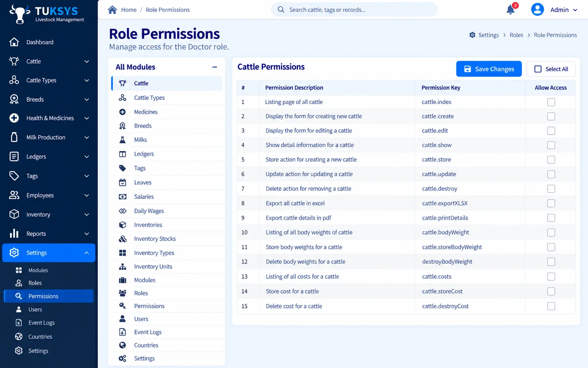Click the Milk Production bottle icon

(14, 137)
